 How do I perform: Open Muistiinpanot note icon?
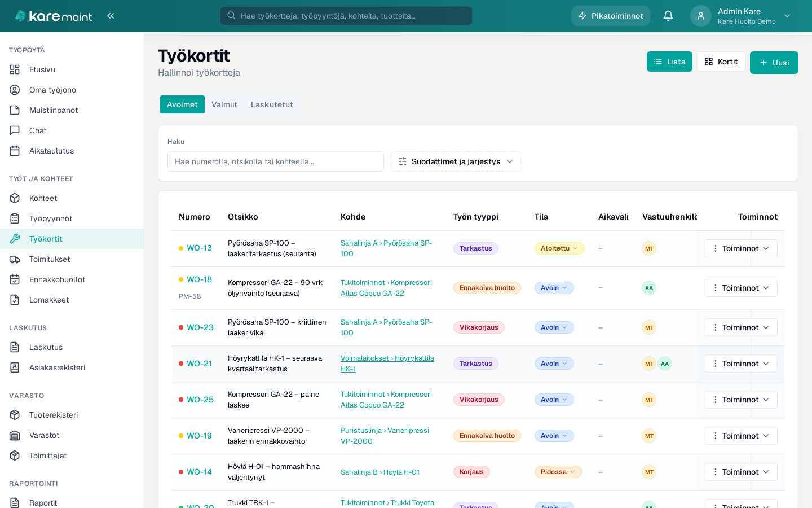tap(15, 110)
